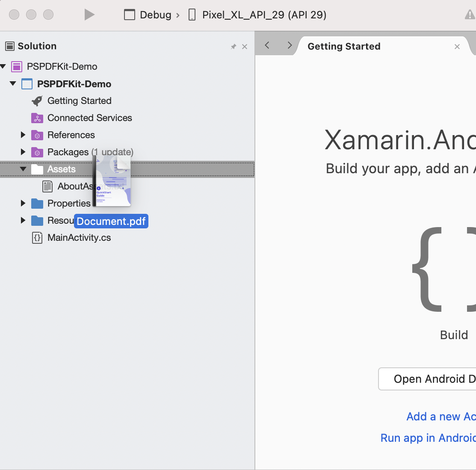
Task: Click the Properties folder icon
Action: (x=37, y=204)
